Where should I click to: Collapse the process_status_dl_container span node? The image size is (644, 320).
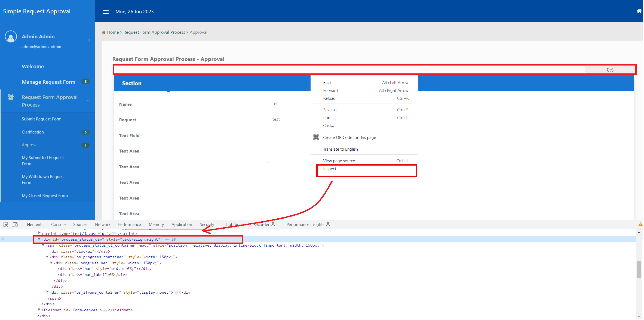(x=43, y=245)
